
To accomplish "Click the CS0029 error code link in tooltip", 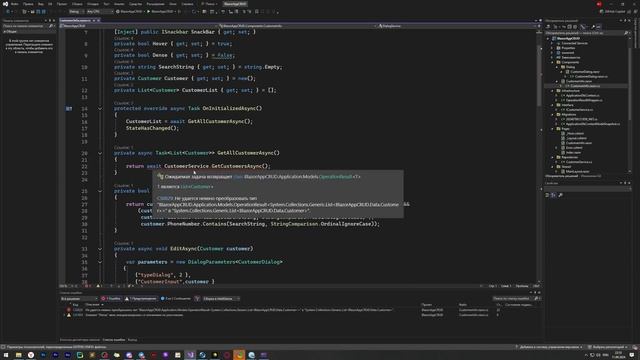I will [x=165, y=198].
